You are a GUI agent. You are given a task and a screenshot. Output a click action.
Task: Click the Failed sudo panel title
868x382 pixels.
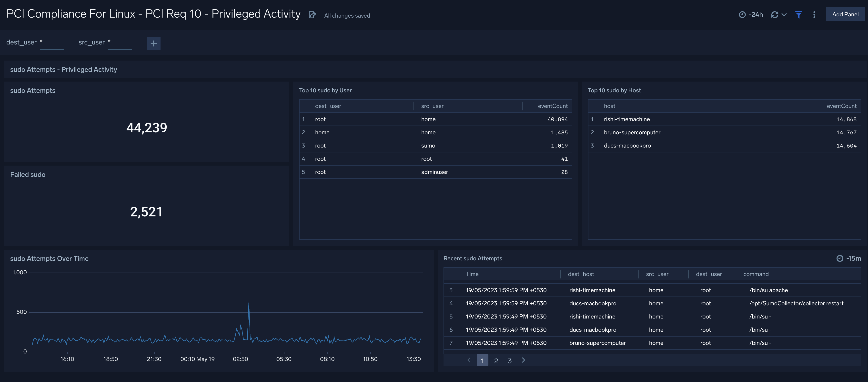(x=28, y=174)
